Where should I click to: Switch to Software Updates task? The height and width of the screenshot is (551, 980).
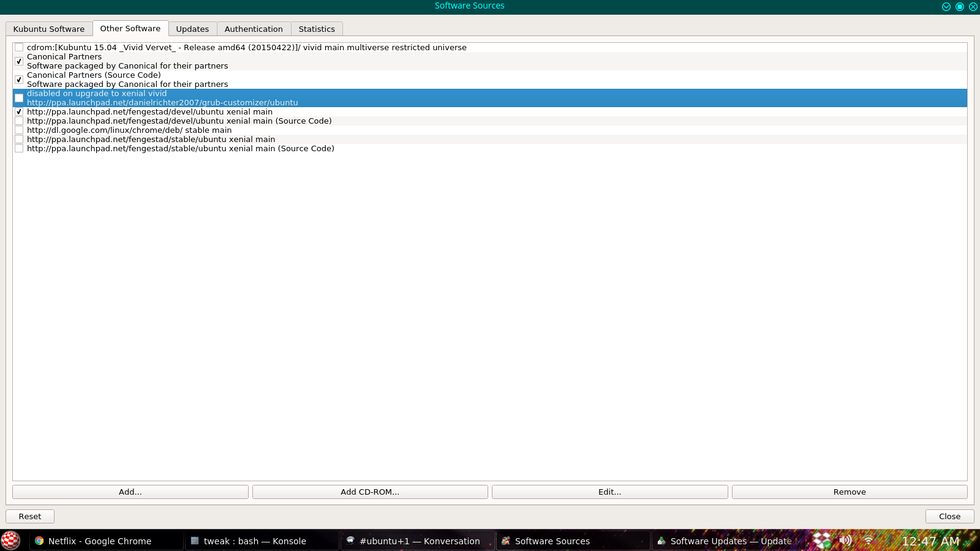click(x=728, y=541)
